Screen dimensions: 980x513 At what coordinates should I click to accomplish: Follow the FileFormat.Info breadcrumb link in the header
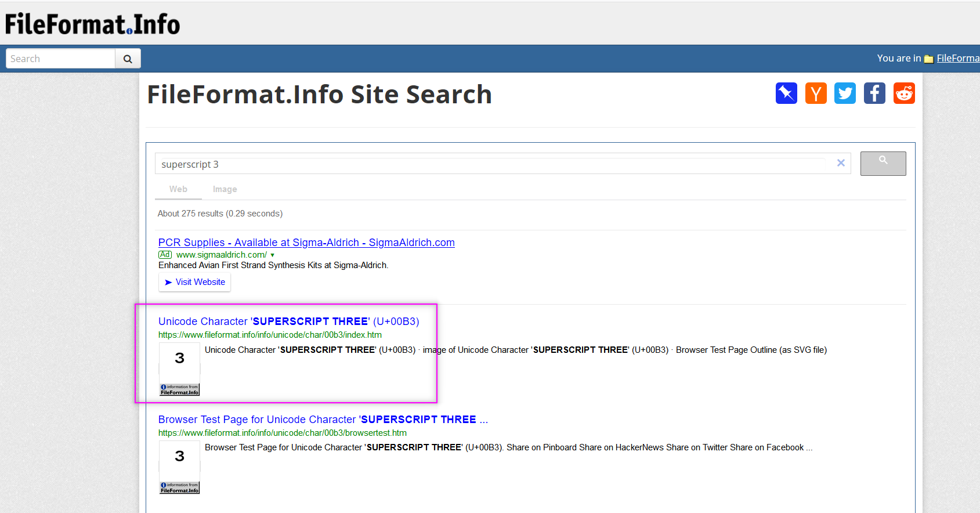pyautogui.click(x=958, y=58)
